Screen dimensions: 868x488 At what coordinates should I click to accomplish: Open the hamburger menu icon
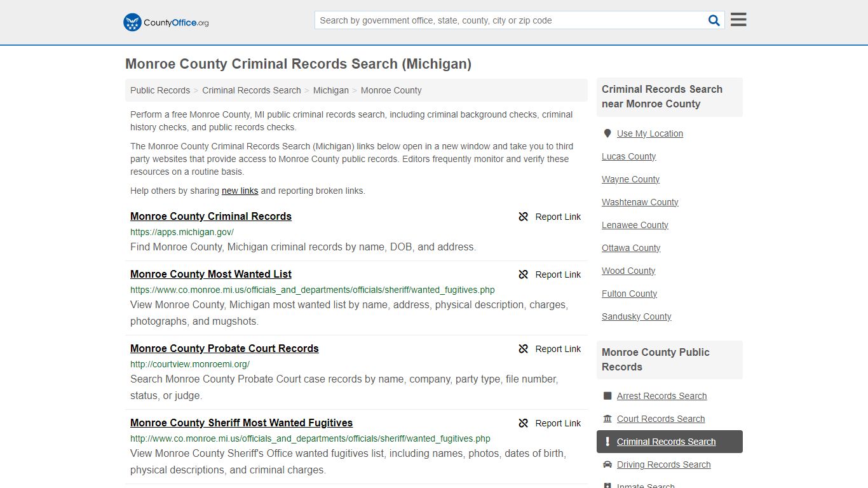(738, 20)
